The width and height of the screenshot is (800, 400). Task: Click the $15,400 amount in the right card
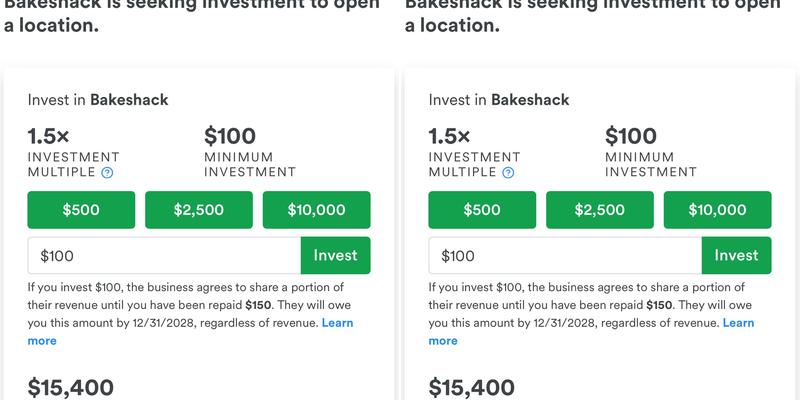pyautogui.click(x=472, y=387)
